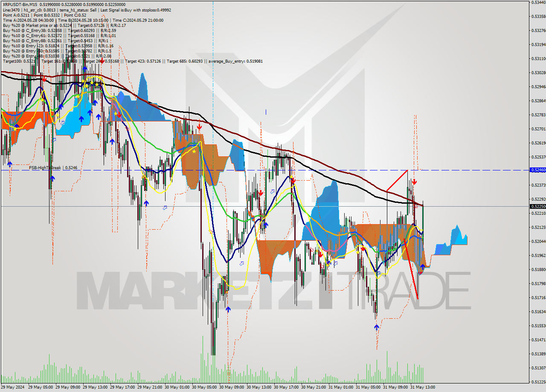
Task: Click the '30 May 01:00' time axis label
Action: 177,387
